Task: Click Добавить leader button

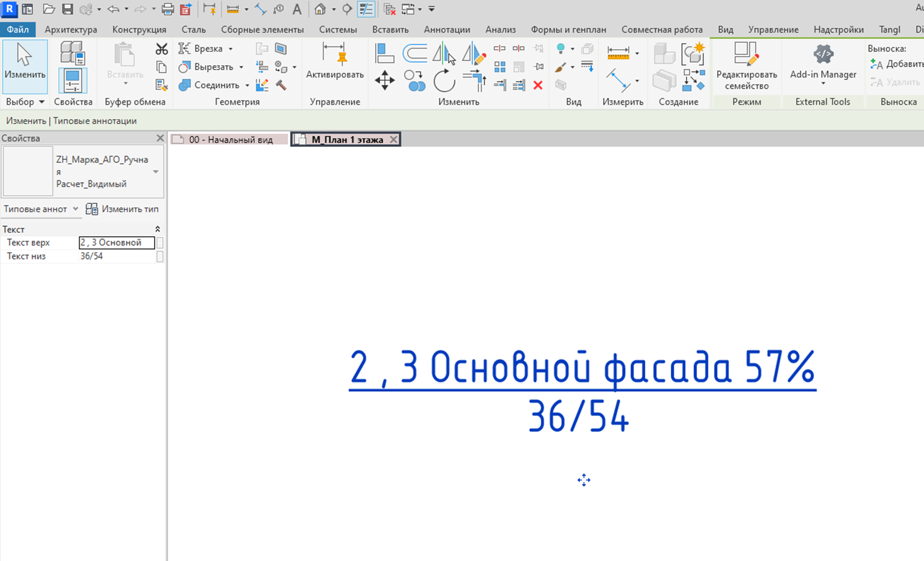Action: click(x=896, y=64)
